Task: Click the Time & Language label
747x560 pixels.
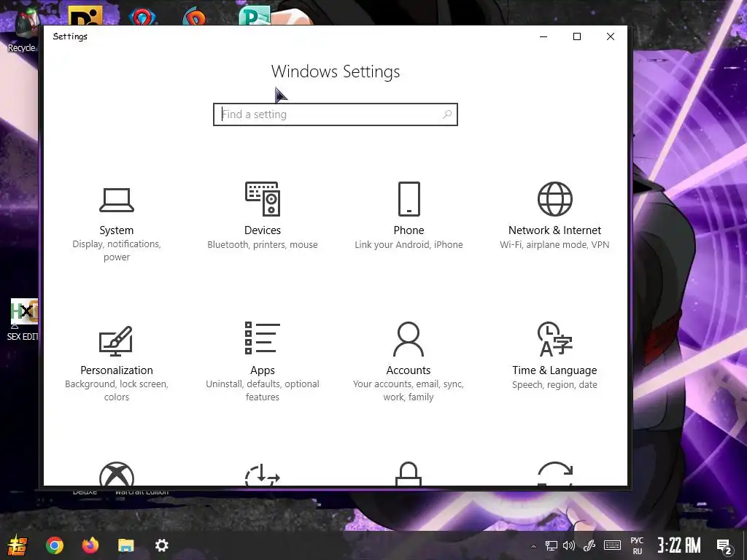Action: [554, 370]
